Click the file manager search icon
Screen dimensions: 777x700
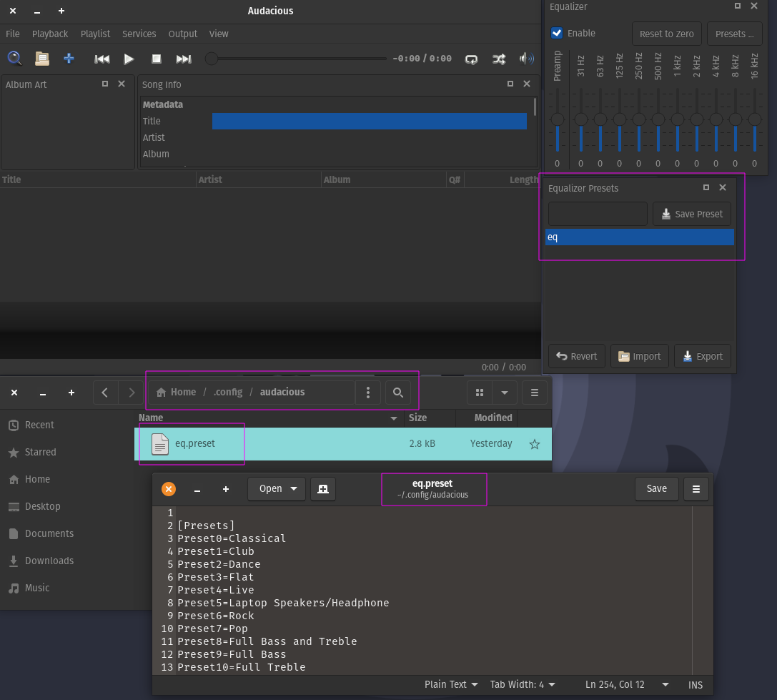[x=398, y=393]
